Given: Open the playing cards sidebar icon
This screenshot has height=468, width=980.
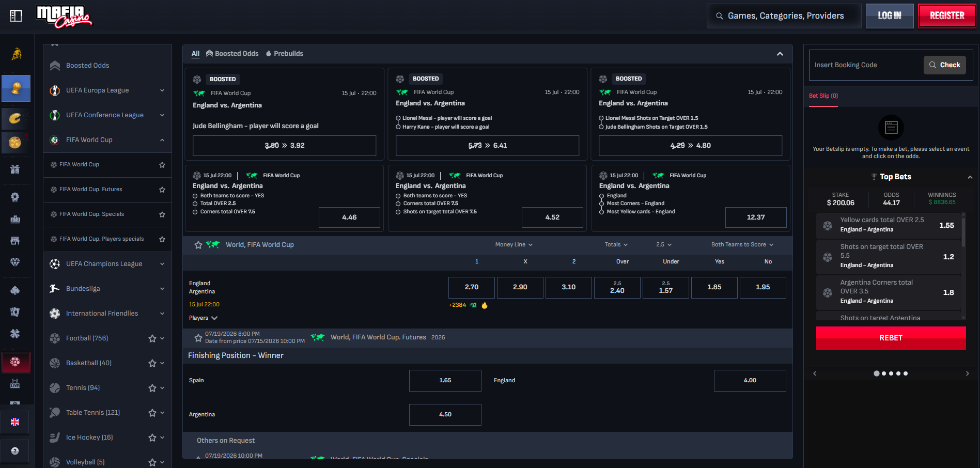Looking at the screenshot, I should pyautogui.click(x=15, y=312).
